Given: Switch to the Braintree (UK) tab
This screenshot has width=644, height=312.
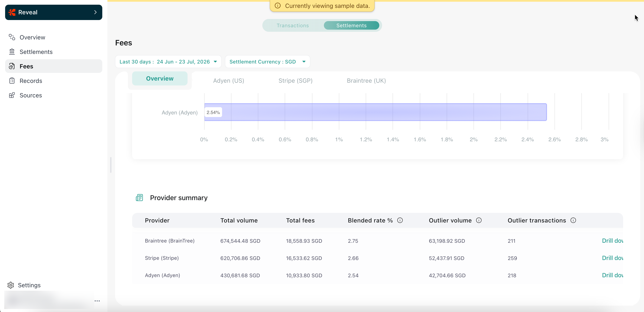Looking at the screenshot, I should click(x=366, y=81).
